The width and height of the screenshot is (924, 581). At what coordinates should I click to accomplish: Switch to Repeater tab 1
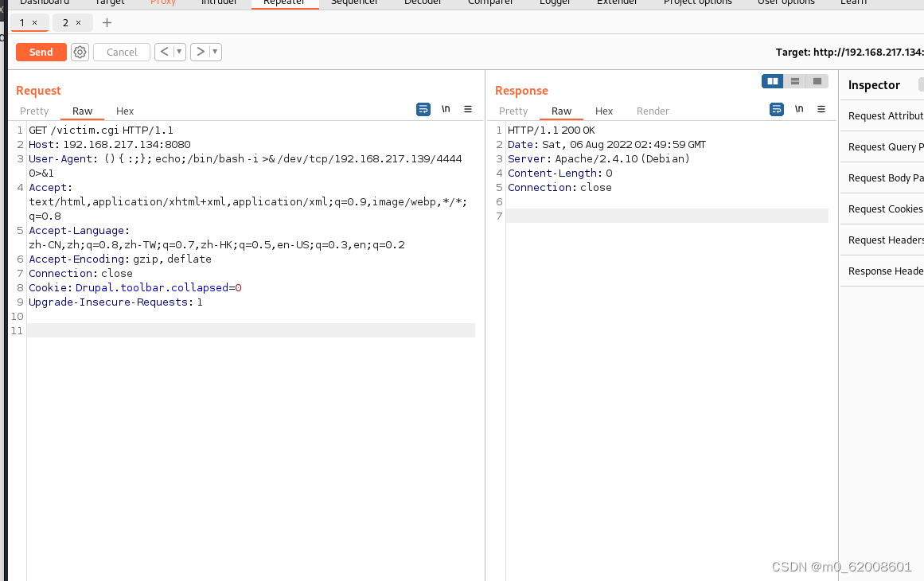(x=22, y=22)
